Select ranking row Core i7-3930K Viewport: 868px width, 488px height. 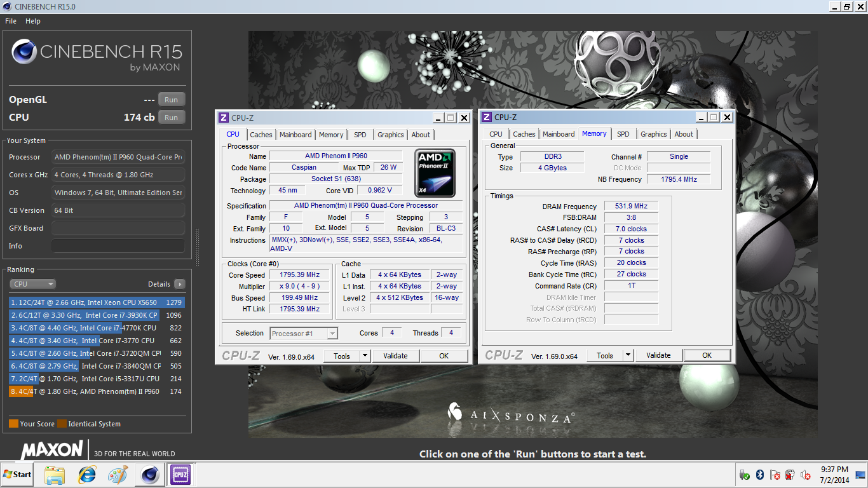tap(97, 315)
